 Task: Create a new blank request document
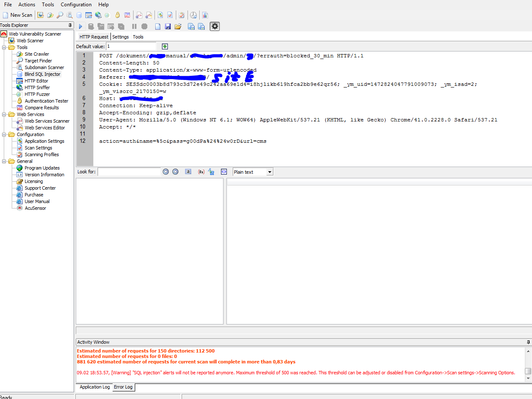157,26
